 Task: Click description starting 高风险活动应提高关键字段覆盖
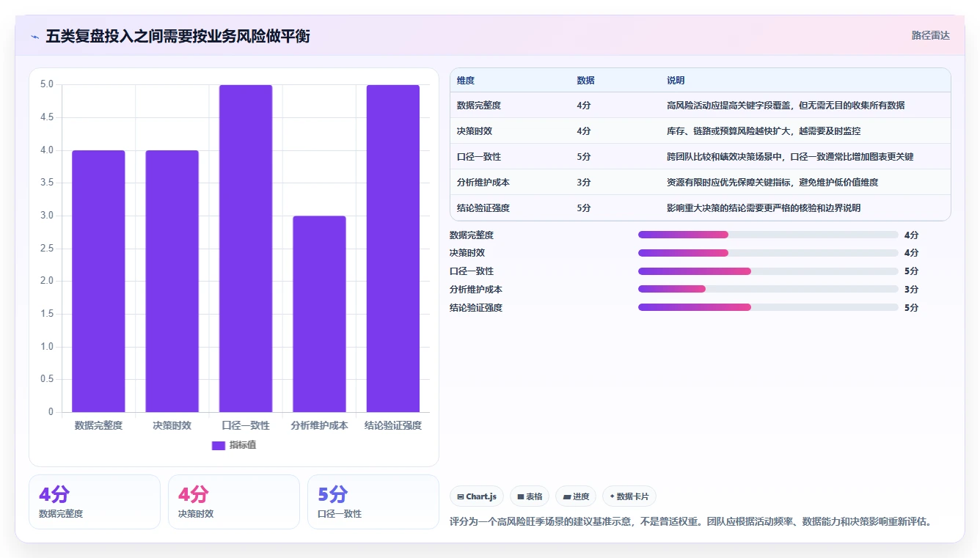tap(786, 106)
